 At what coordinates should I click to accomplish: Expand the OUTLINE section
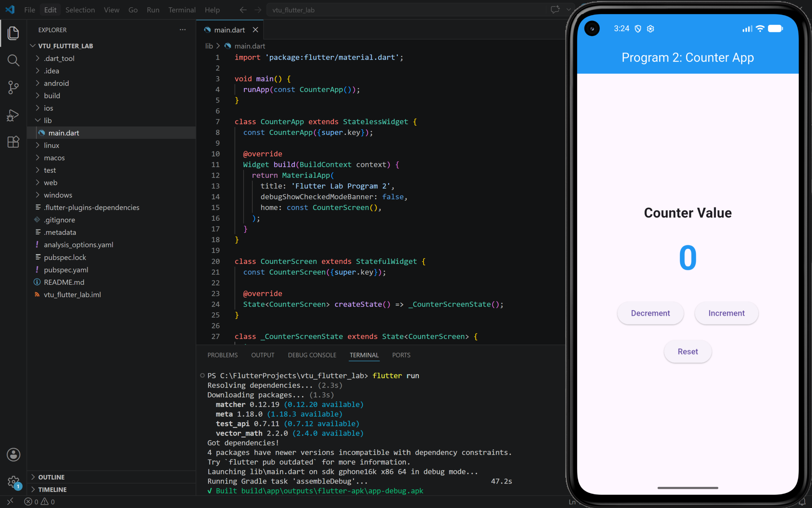tap(111, 477)
